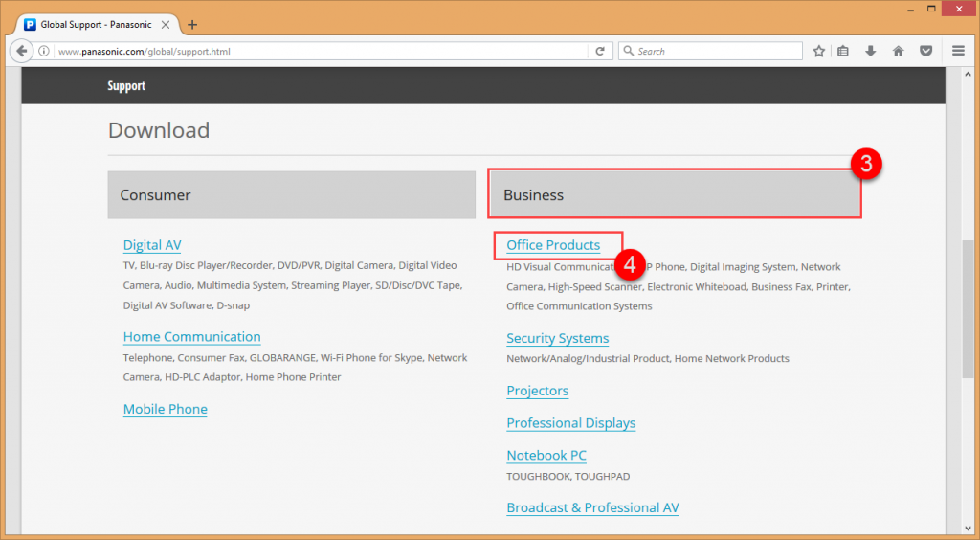Viewport: 980px width, 540px height.
Task: Select the Global Support - Panasonic tab
Action: tap(97, 25)
